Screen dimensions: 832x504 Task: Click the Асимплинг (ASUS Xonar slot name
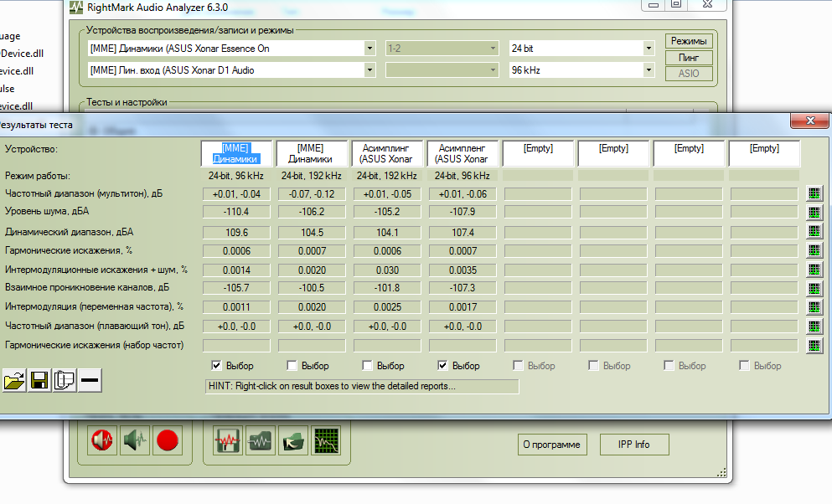pos(386,154)
